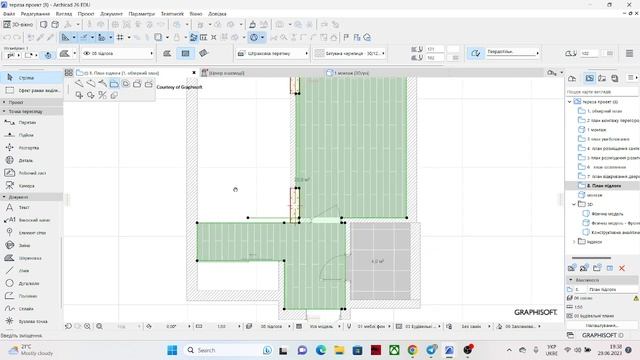Open the Document menu

point(111,14)
